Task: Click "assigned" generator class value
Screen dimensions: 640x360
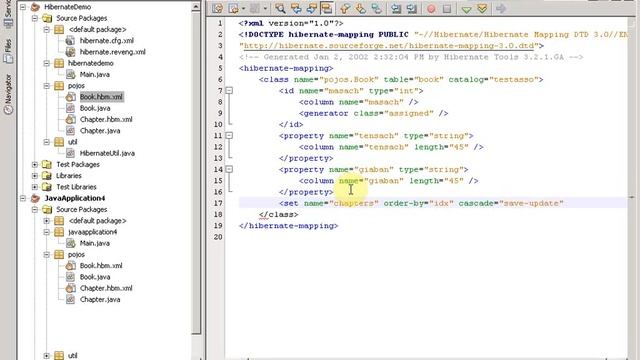Action: [x=408, y=113]
